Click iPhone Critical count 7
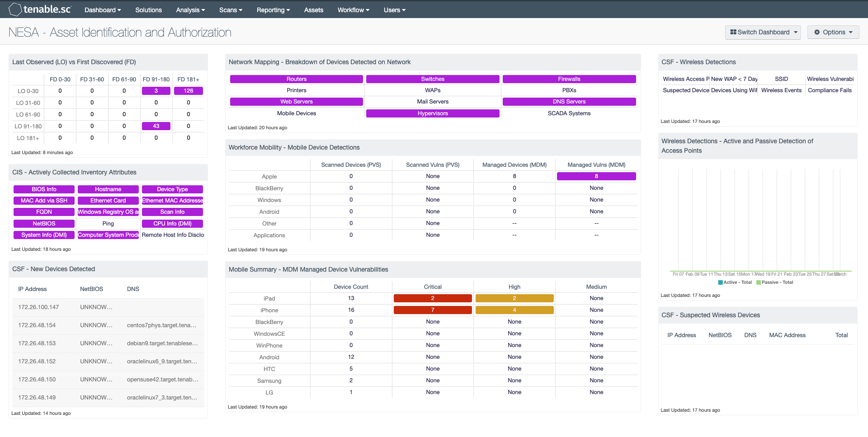This screenshot has width=868, height=437. [x=433, y=310]
